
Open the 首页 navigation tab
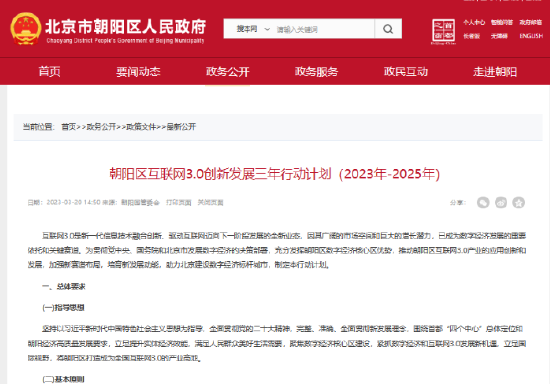tap(49, 72)
